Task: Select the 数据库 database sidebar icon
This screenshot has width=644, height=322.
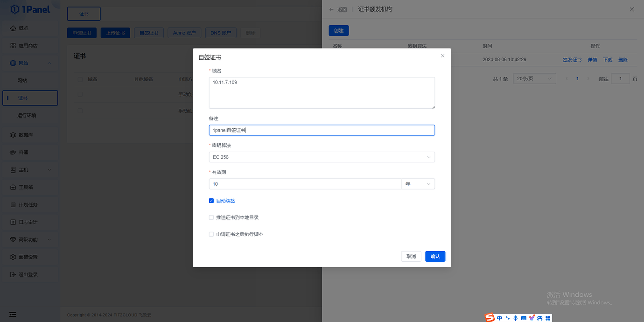Action: pyautogui.click(x=14, y=134)
